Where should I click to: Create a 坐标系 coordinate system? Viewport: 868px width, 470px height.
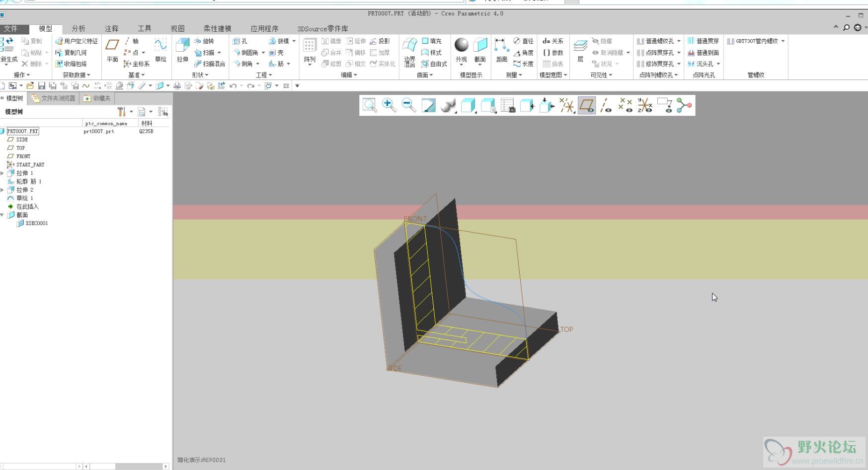(x=136, y=64)
